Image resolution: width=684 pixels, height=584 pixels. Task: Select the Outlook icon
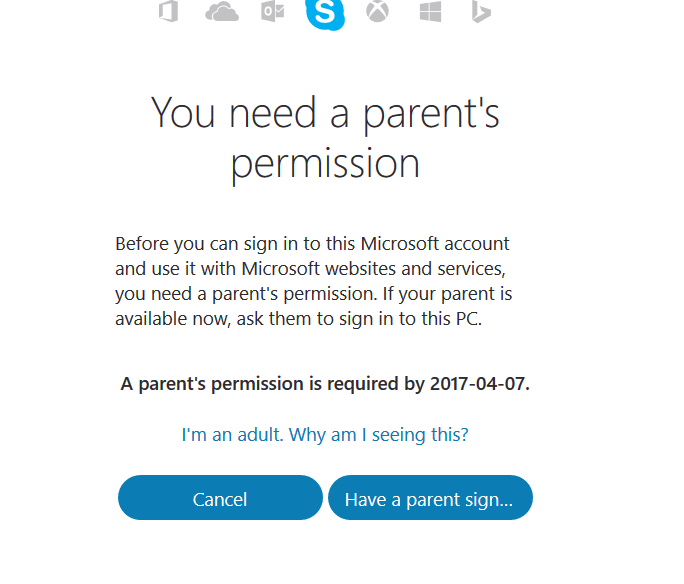(272, 12)
